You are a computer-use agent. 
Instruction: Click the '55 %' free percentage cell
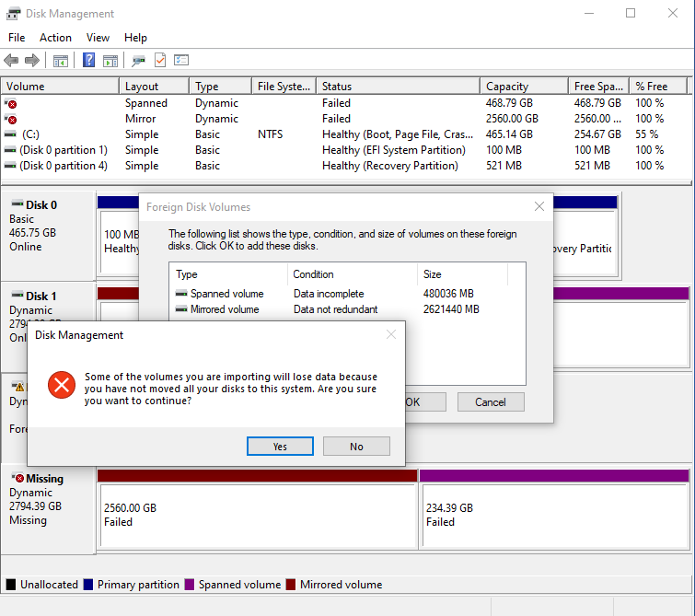[647, 134]
